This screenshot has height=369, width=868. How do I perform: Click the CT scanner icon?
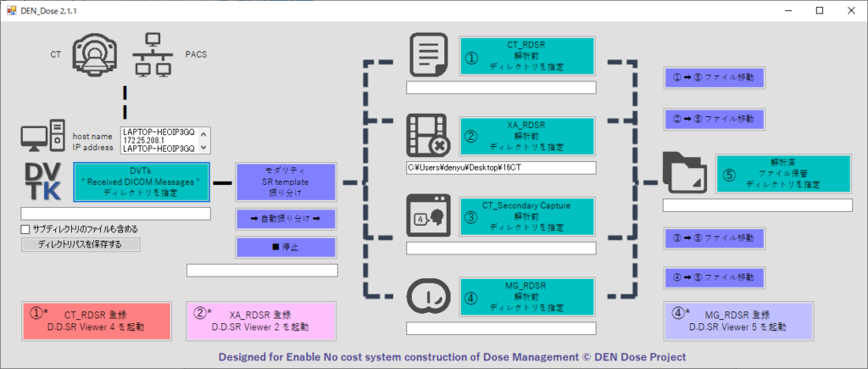click(x=94, y=53)
